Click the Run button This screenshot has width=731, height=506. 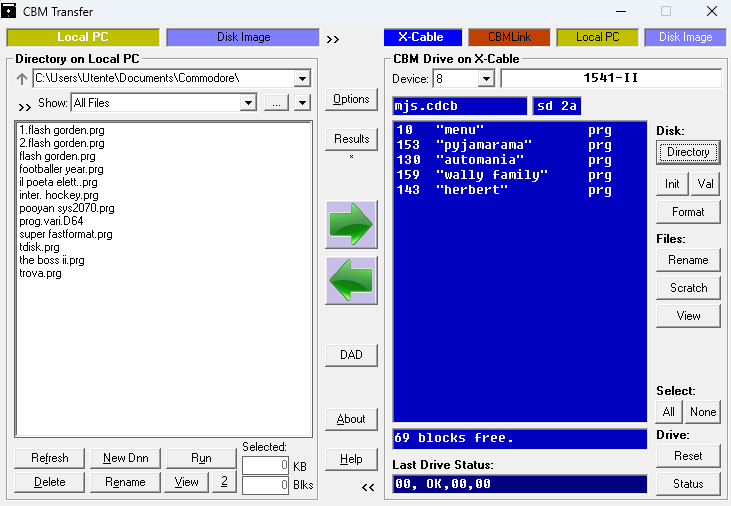201,458
